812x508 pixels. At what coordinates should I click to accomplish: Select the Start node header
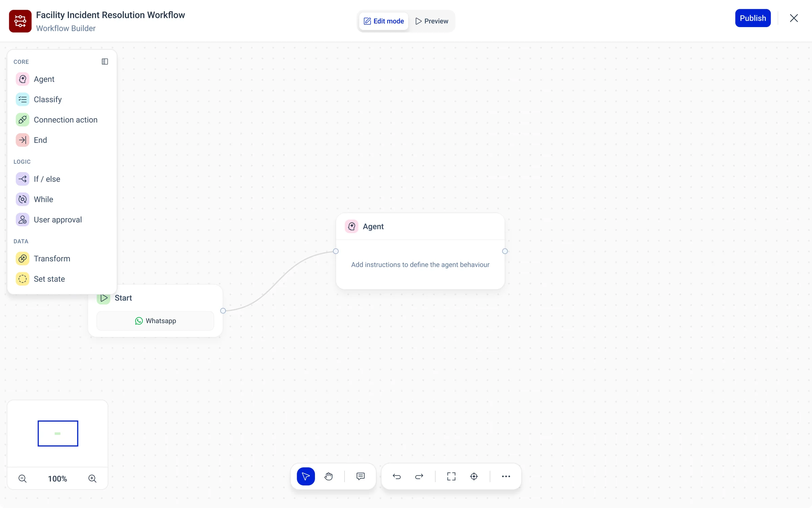156,298
